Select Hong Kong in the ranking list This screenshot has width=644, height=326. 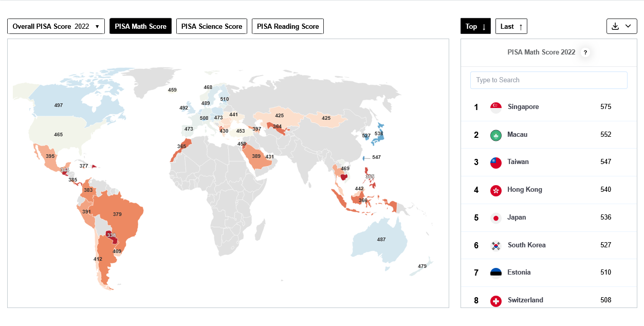pos(548,190)
